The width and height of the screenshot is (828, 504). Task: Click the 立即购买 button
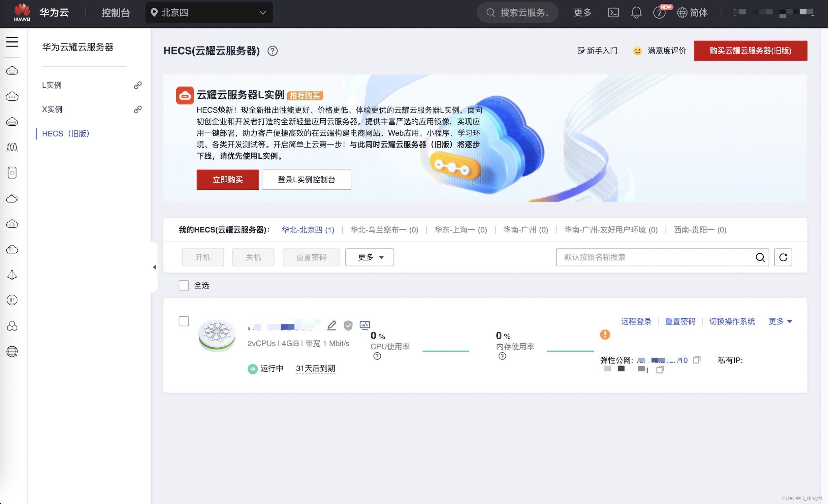click(x=227, y=180)
